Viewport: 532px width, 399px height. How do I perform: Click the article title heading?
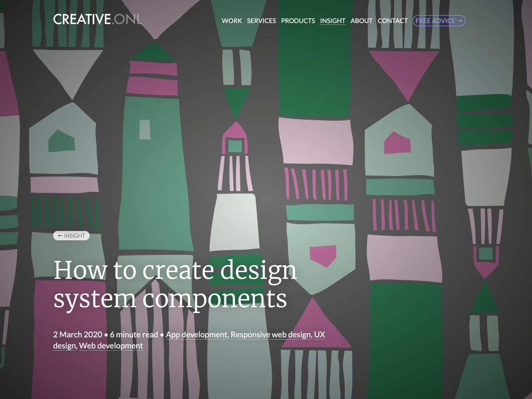pos(175,285)
